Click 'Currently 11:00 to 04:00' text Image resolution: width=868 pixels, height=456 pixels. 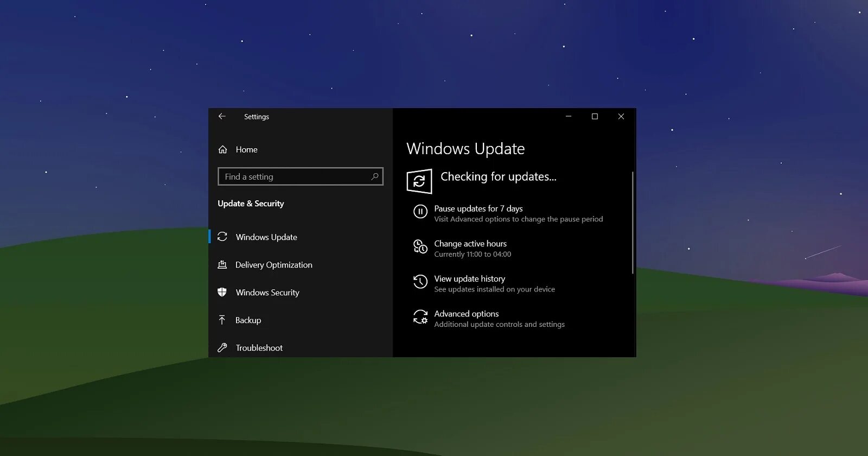pyautogui.click(x=473, y=254)
